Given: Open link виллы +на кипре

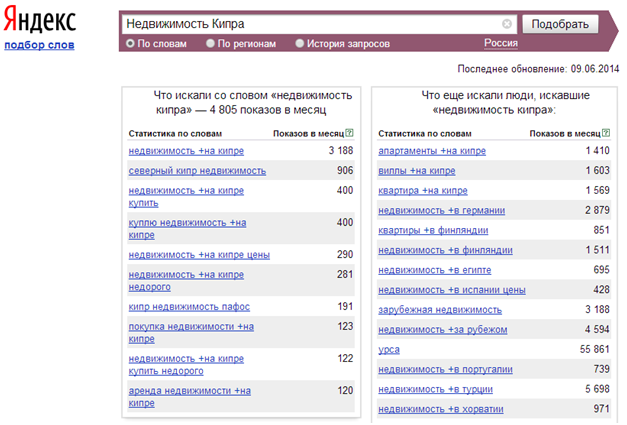Looking at the screenshot, I should [x=417, y=171].
